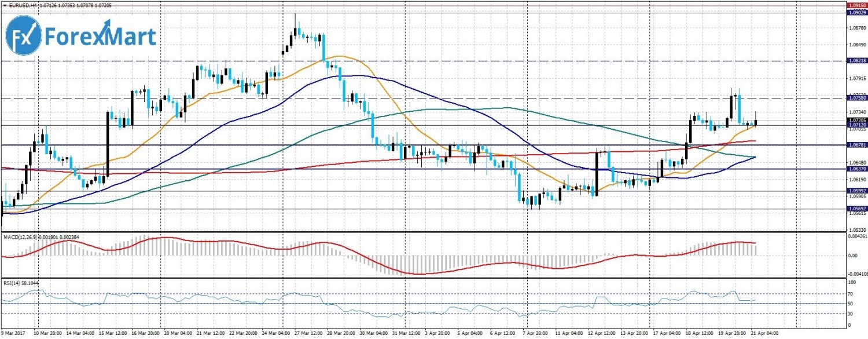This screenshot has width=868, height=339.
Task: Select the 1.05692 level price tag
Action: point(856,208)
